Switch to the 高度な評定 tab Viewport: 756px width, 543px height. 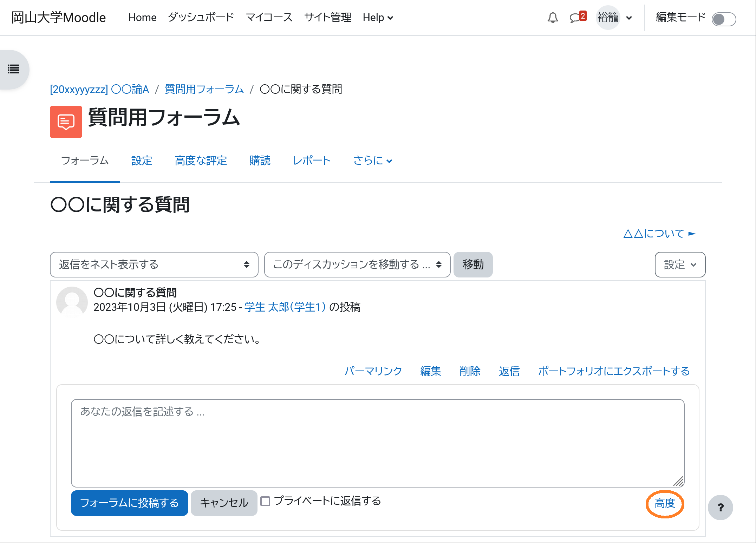coord(201,161)
